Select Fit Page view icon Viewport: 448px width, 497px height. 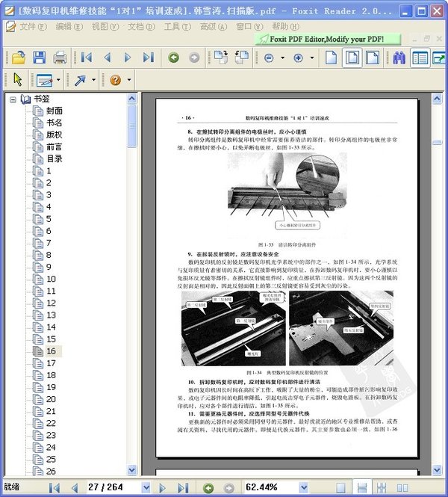click(352, 58)
